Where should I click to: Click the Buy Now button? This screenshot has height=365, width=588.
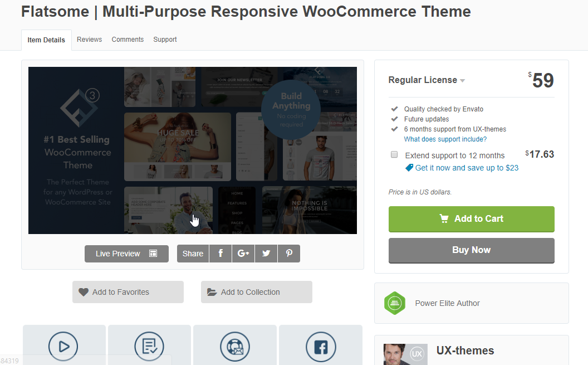[472, 250]
